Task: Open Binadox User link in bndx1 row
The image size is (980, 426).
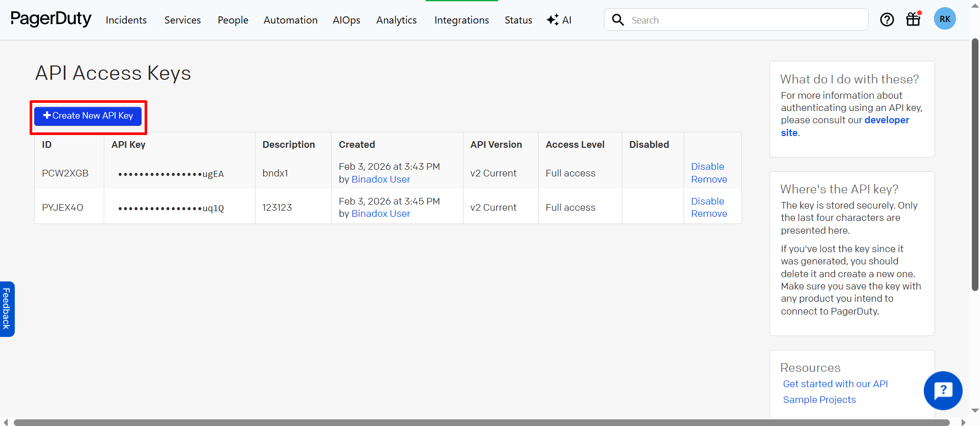Action: 381,180
